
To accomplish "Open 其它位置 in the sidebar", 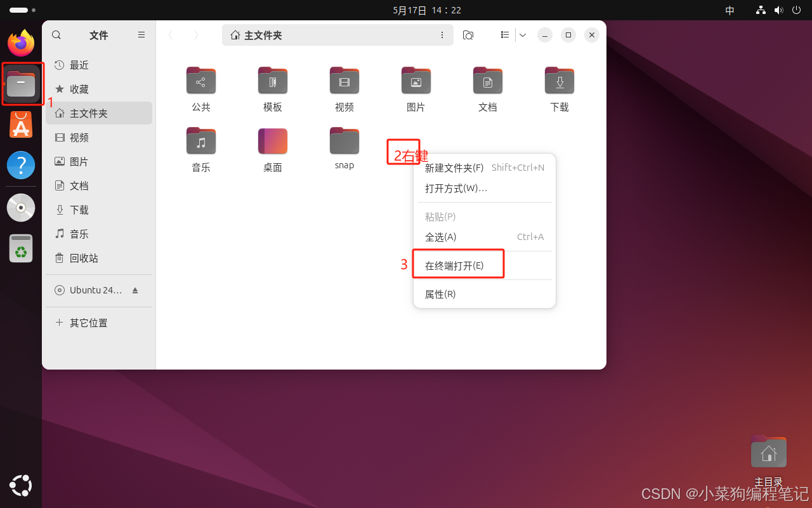I will (x=99, y=323).
